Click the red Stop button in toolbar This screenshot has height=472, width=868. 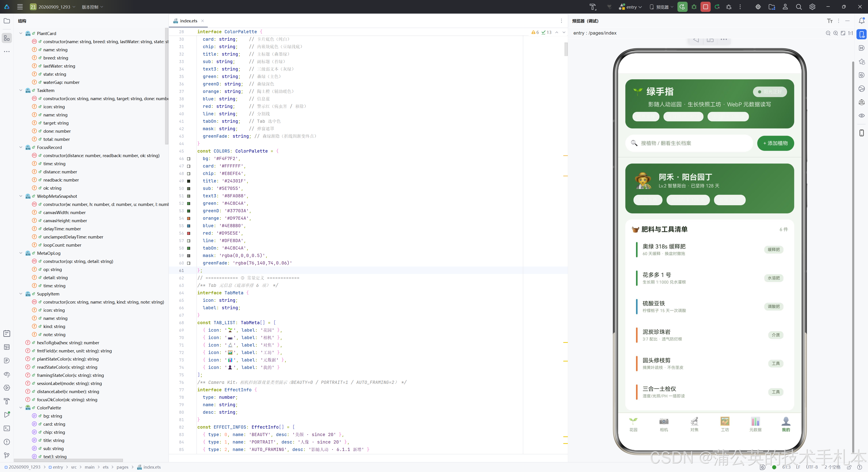(x=705, y=7)
